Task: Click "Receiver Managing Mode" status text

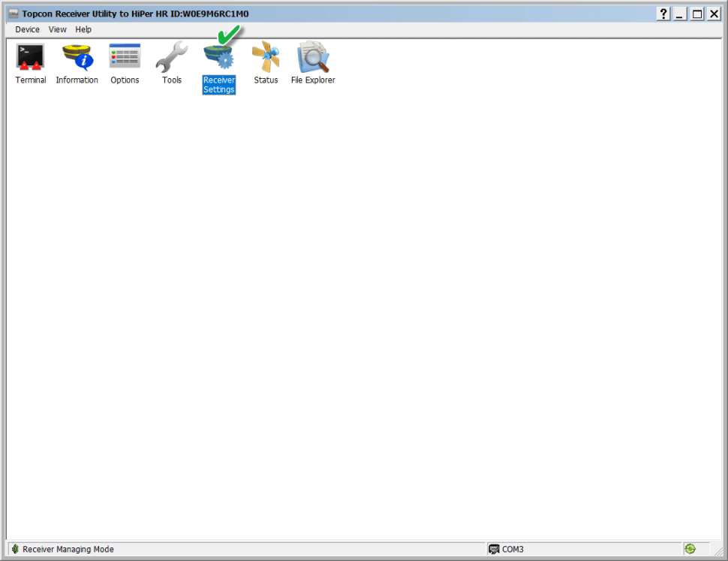Action: (68, 549)
